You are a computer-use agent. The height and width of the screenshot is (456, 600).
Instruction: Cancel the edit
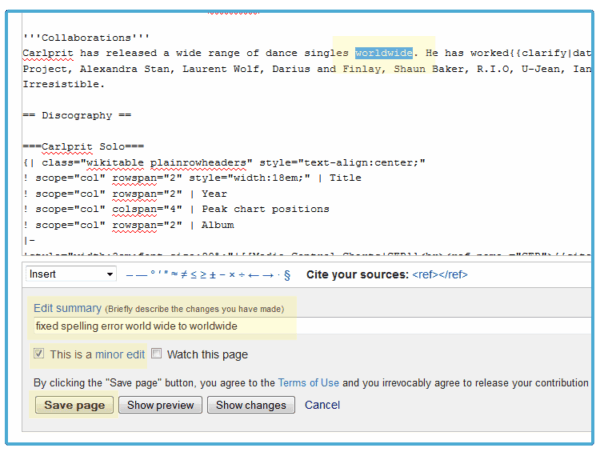[x=322, y=405]
